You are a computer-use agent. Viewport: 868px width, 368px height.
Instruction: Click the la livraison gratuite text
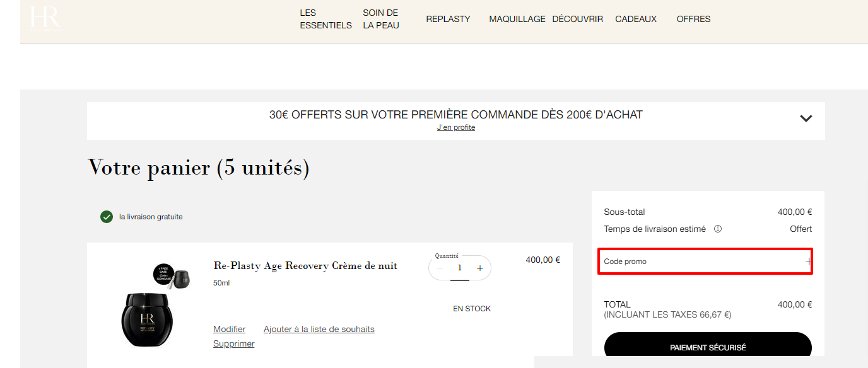coord(151,217)
